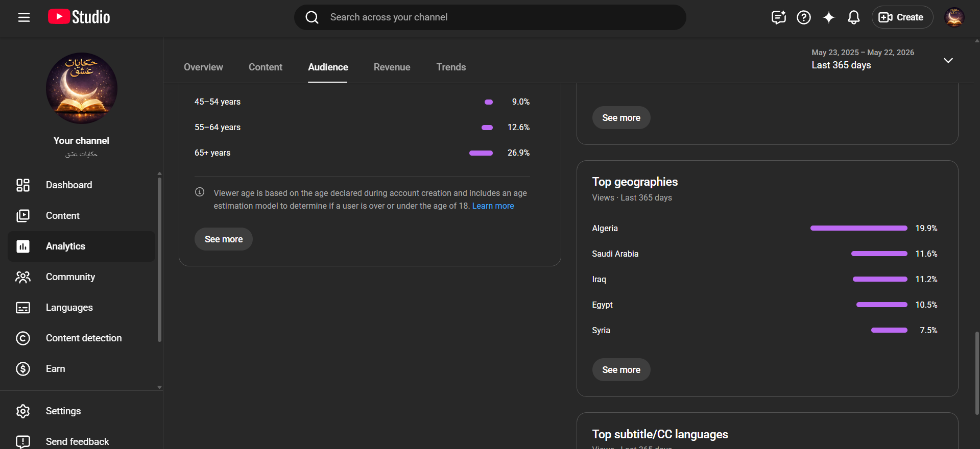Screen dimensions: 980x449
Task: Click the Algeria 19.9% bar
Action: point(858,228)
